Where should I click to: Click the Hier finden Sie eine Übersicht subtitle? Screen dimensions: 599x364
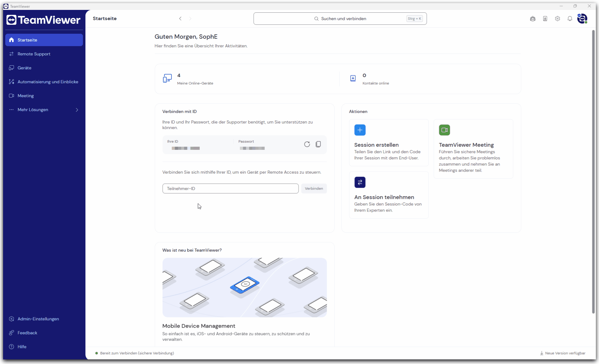tap(201, 46)
